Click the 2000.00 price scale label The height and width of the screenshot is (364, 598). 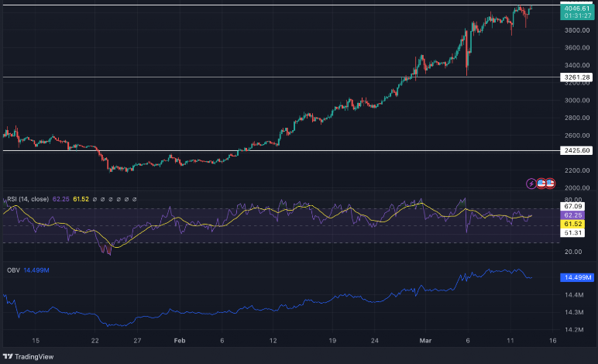(577, 188)
